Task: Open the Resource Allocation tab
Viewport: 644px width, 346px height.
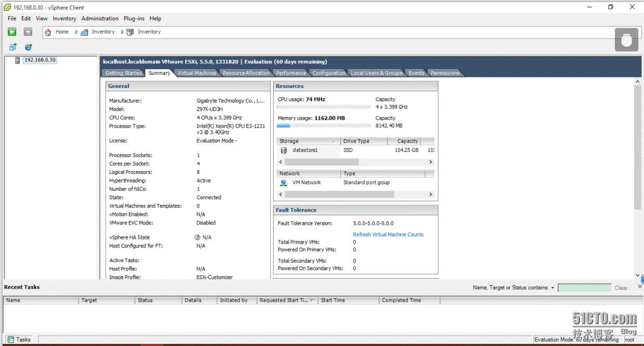Action: 246,73
